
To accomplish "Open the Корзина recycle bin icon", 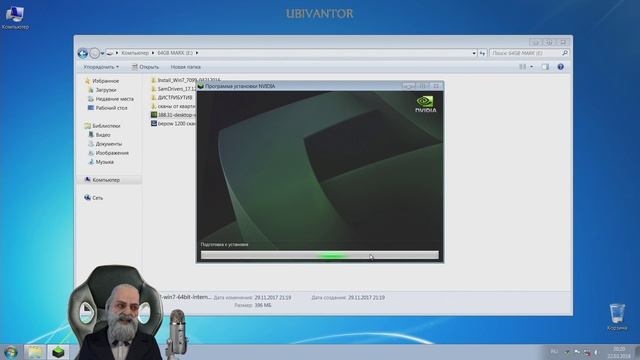I will [617, 317].
